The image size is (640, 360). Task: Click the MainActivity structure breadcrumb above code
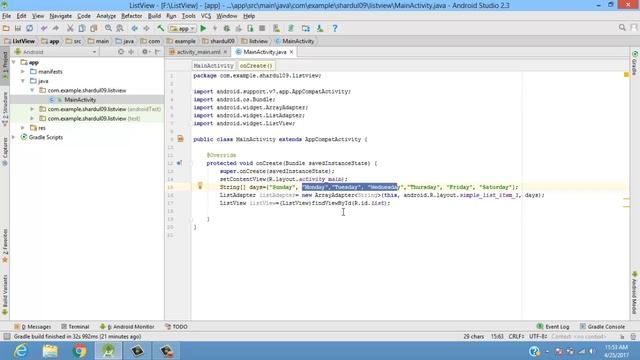pos(213,66)
